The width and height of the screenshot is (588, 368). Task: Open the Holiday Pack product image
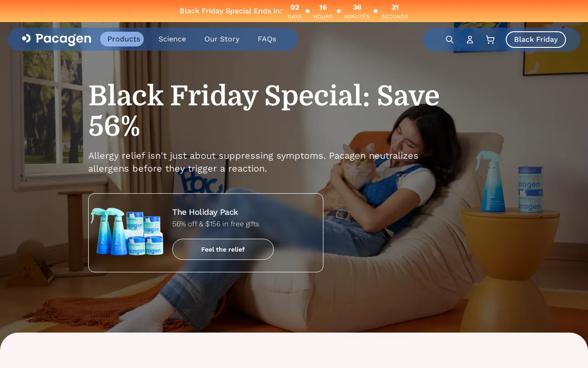(127, 231)
